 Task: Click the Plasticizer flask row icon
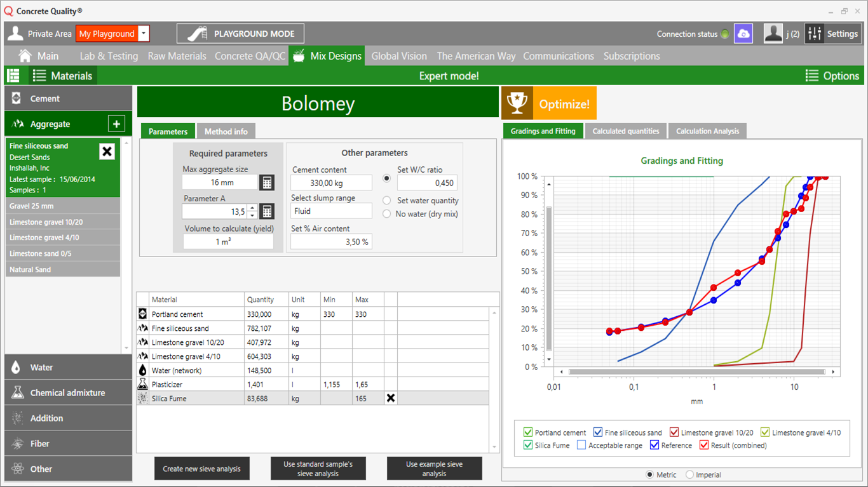tap(142, 384)
